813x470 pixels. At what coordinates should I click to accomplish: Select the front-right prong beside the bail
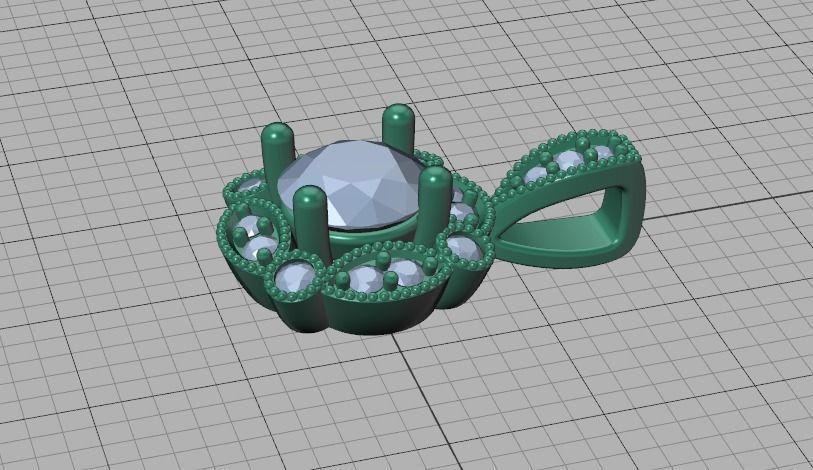(x=434, y=203)
